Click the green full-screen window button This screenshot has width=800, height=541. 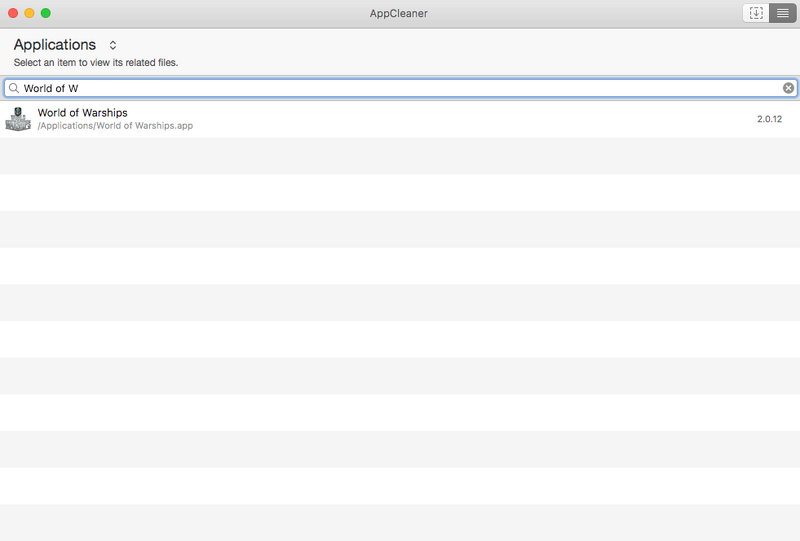[46, 13]
